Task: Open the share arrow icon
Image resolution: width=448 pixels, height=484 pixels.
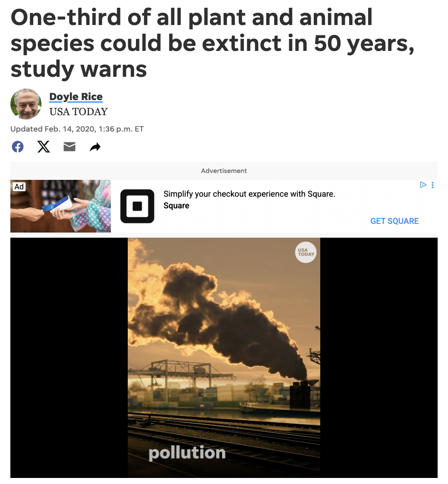Action: click(95, 147)
